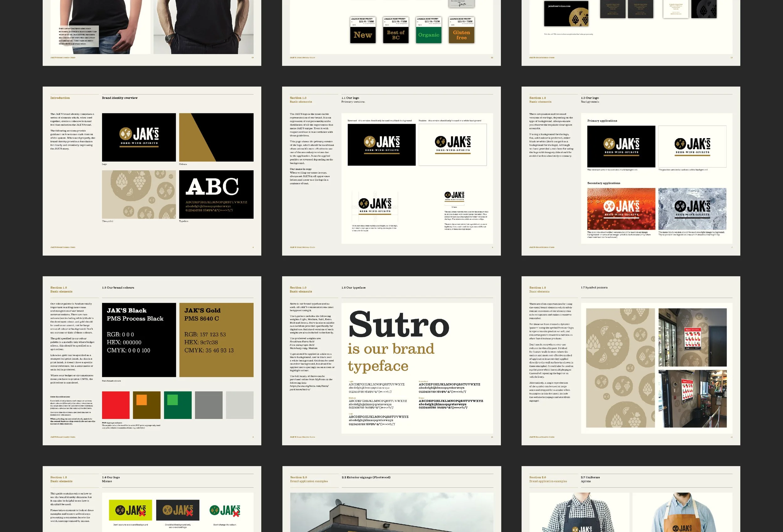The height and width of the screenshot is (532, 783).
Task: Select the logo on orange beer background
Action: (621, 209)
